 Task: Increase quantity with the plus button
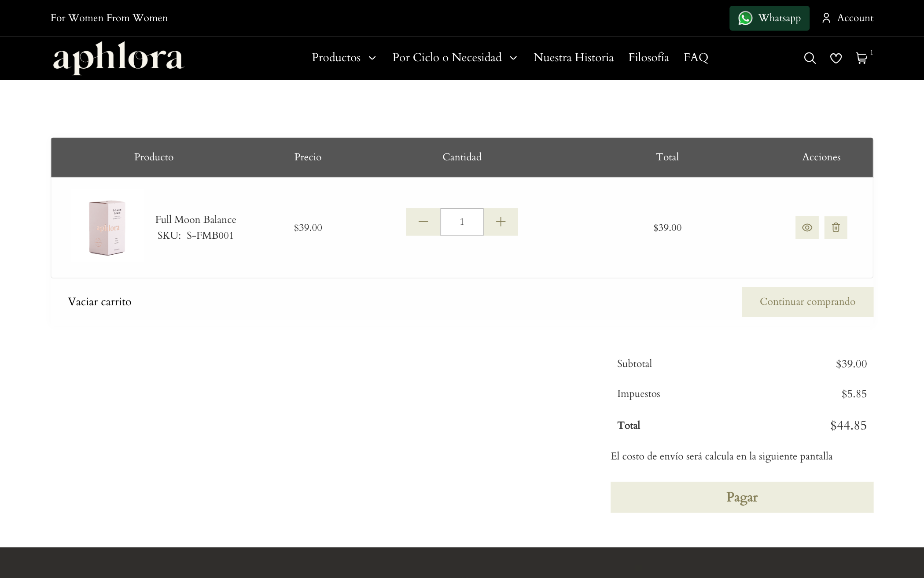501,222
